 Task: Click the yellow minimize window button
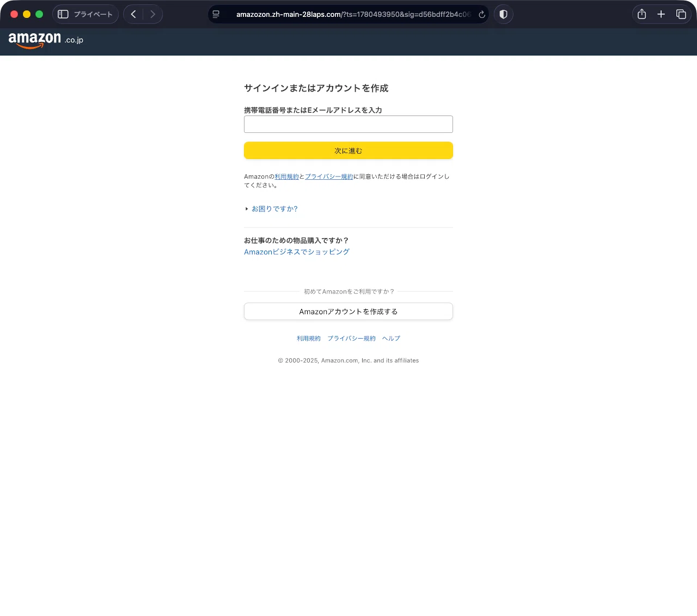point(27,14)
